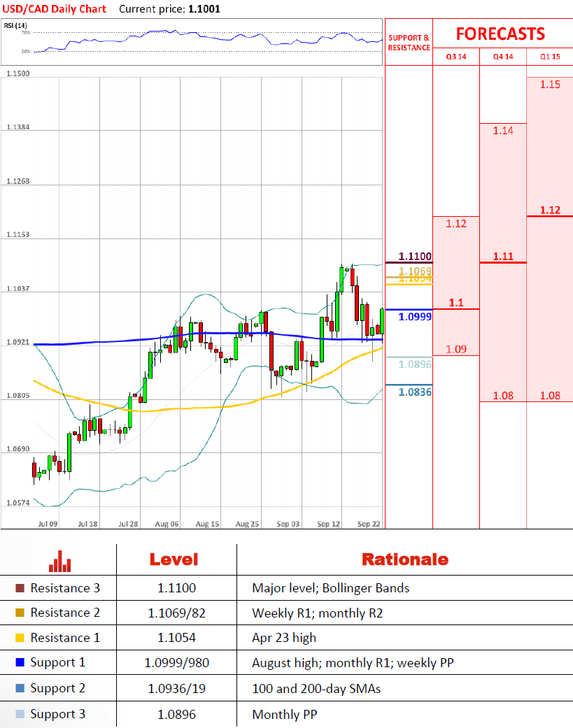The height and width of the screenshot is (728, 573).
Task: Click the 'Monthly PP' rationale cell
Action: pyautogui.click(x=285, y=715)
